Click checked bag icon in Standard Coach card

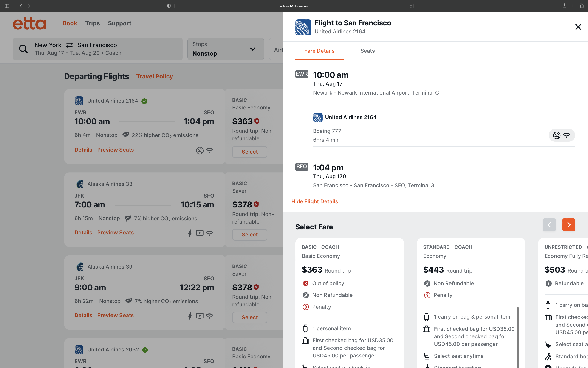427,329
